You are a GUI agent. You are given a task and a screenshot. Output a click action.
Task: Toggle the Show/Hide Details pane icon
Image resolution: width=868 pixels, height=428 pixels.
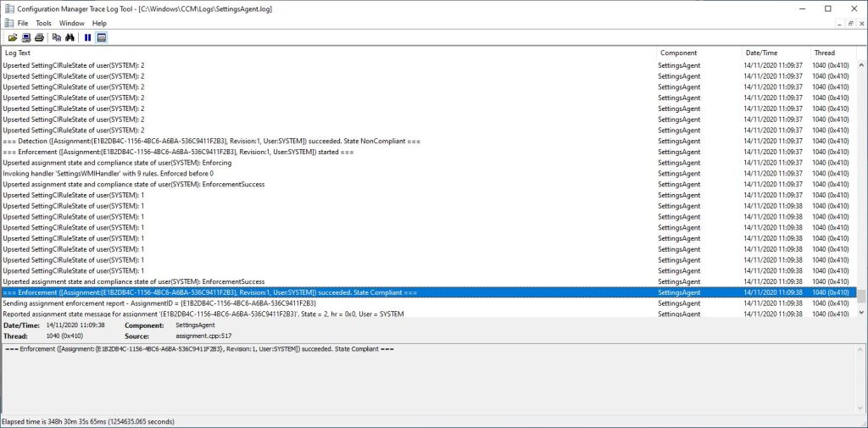coord(102,37)
